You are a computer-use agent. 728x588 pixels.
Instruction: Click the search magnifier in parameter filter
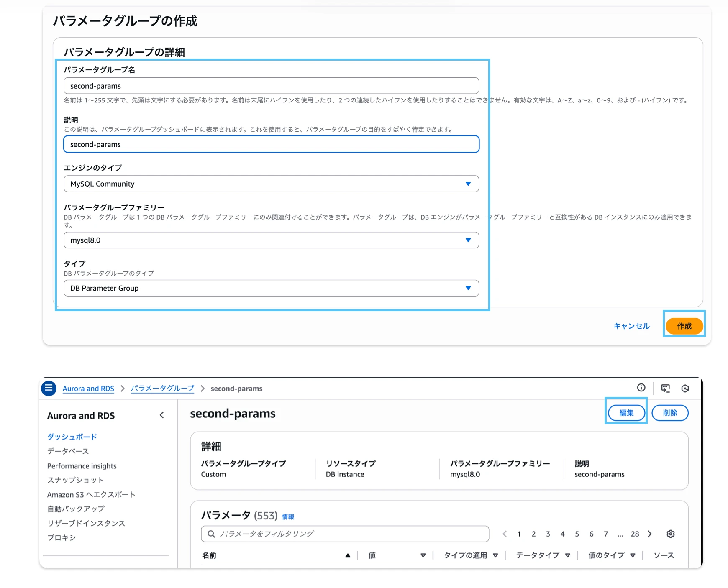point(211,534)
